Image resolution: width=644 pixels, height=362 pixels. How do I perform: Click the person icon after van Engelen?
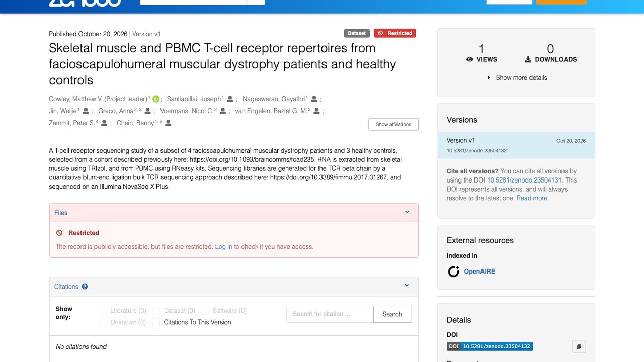tap(317, 111)
